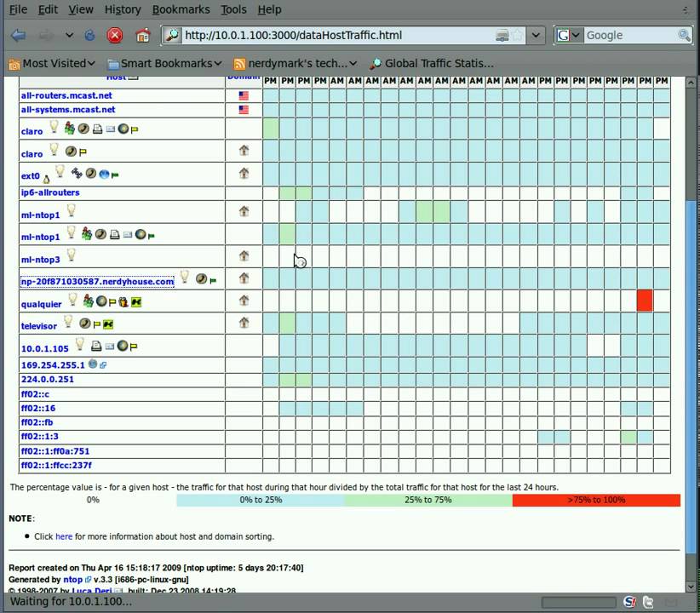Screen dimensions: 700x613
Task: Open the File menu
Action: coord(18,9)
